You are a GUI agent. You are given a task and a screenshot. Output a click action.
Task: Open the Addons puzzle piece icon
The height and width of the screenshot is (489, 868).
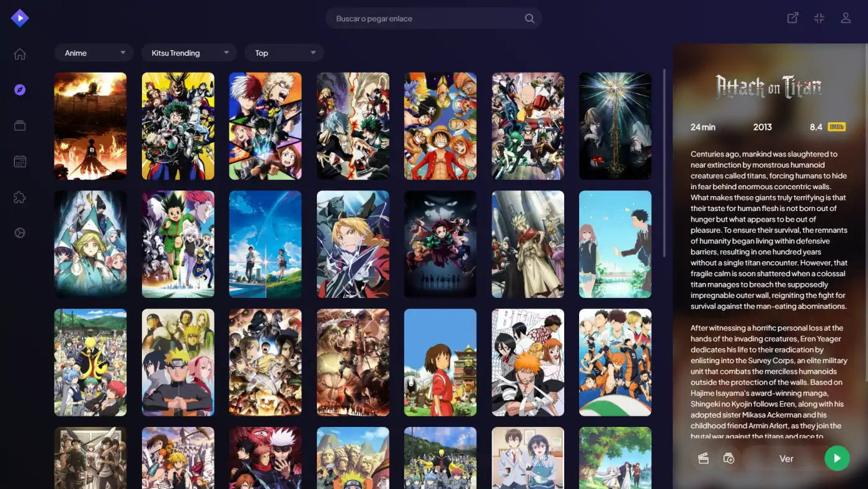20,197
